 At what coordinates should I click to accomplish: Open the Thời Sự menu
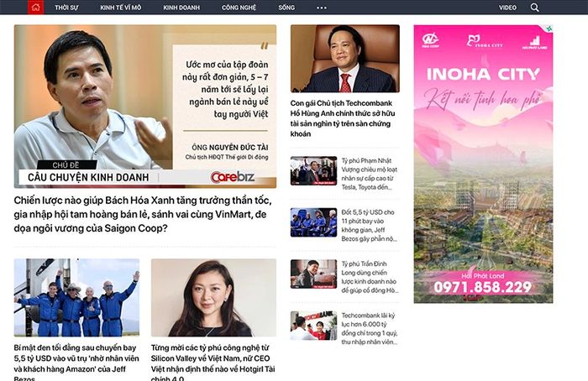coord(66,8)
